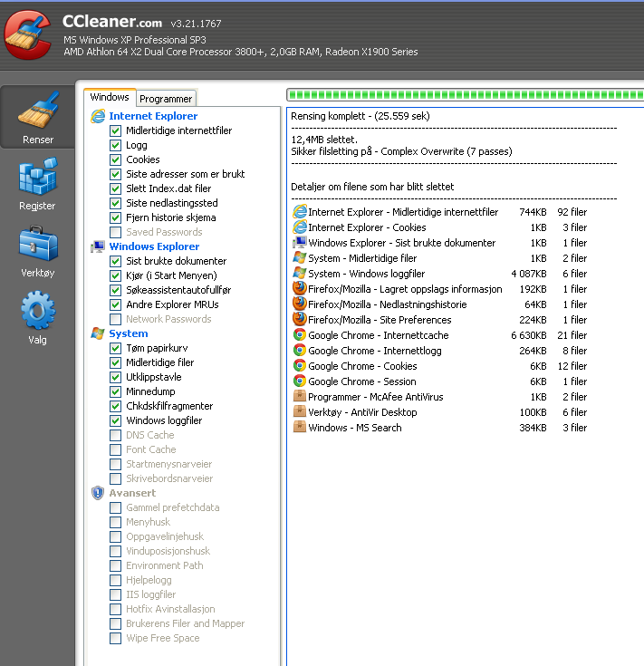Click the '92 filer' count value

(x=572, y=212)
